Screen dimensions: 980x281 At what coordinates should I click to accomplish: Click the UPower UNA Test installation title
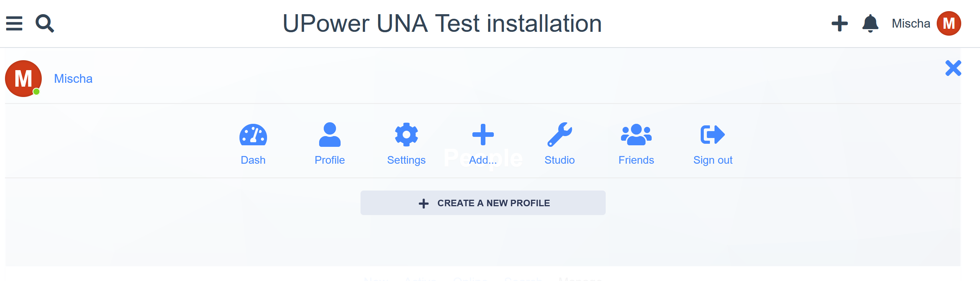coord(442,23)
